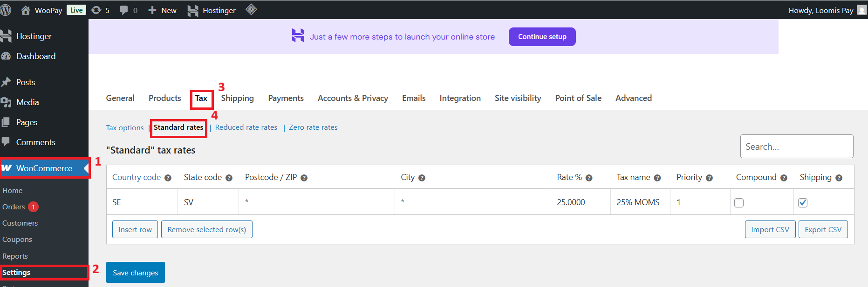Viewport: 868px width, 287px height.
Task: Click the help icon beside Tax name
Action: [657, 178]
